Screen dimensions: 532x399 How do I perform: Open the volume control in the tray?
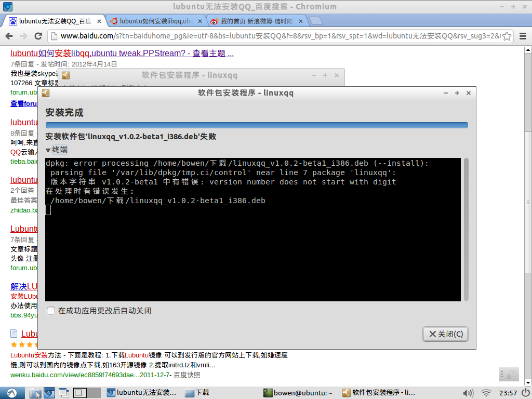coord(468,393)
